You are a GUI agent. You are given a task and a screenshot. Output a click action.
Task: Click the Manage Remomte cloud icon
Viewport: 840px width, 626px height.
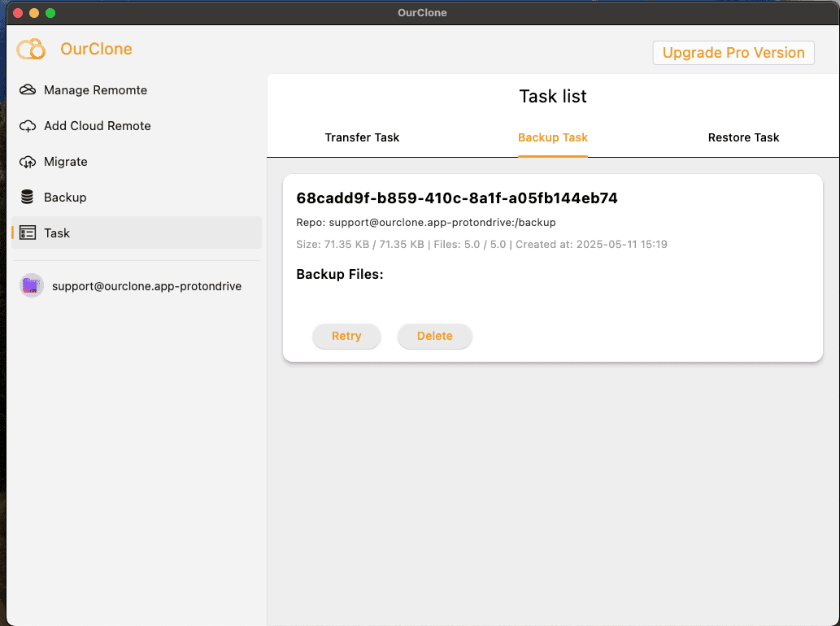[x=28, y=90]
